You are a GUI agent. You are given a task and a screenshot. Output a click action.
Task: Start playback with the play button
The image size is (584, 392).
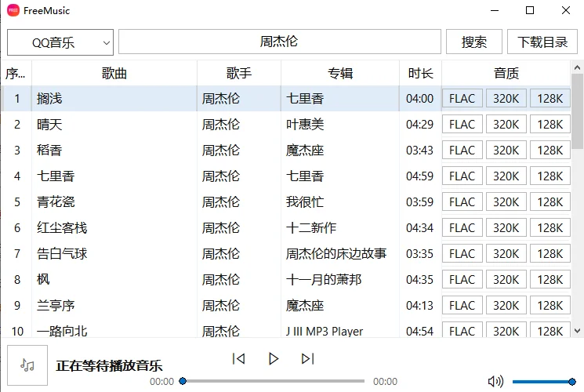274,359
